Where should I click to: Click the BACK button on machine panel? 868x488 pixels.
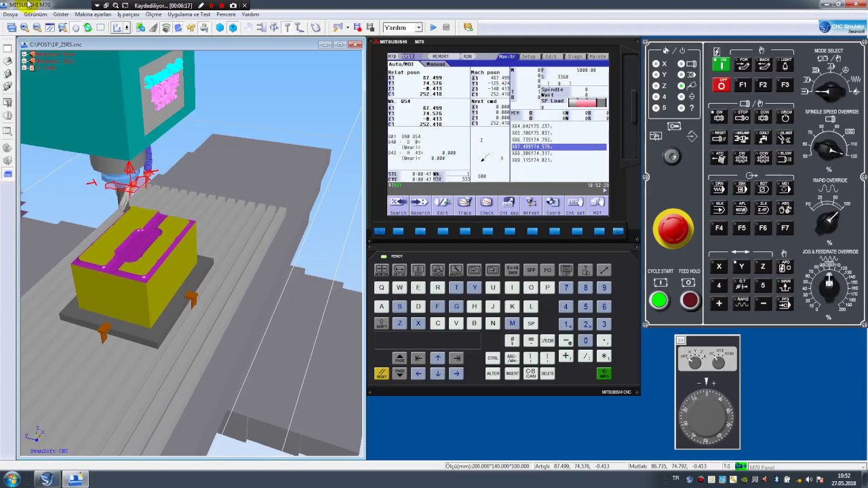(764, 64)
